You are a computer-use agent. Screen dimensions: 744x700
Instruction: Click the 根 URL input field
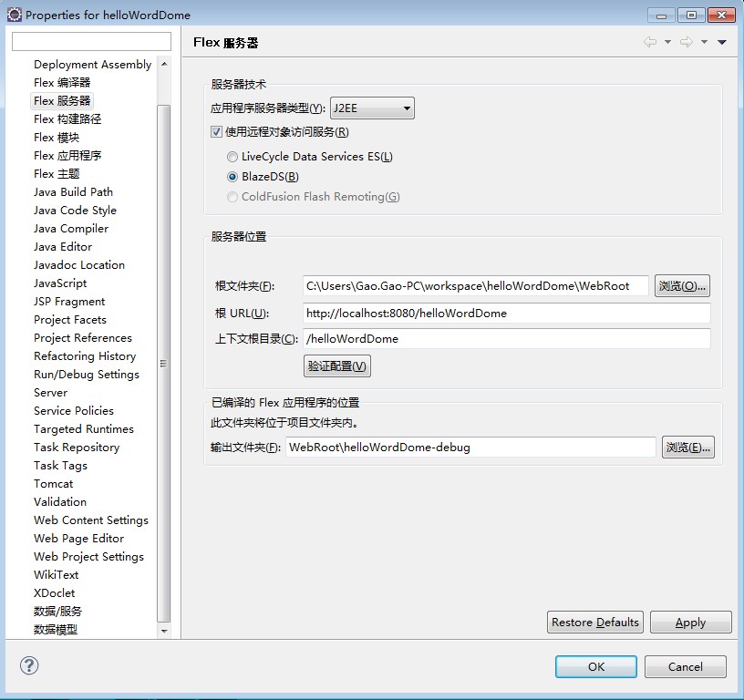coord(506,313)
